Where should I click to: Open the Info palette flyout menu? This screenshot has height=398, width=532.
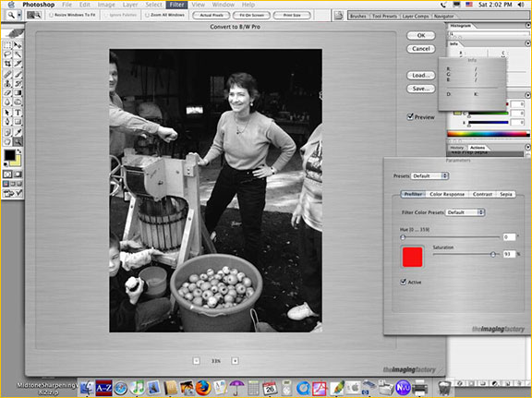click(x=527, y=43)
